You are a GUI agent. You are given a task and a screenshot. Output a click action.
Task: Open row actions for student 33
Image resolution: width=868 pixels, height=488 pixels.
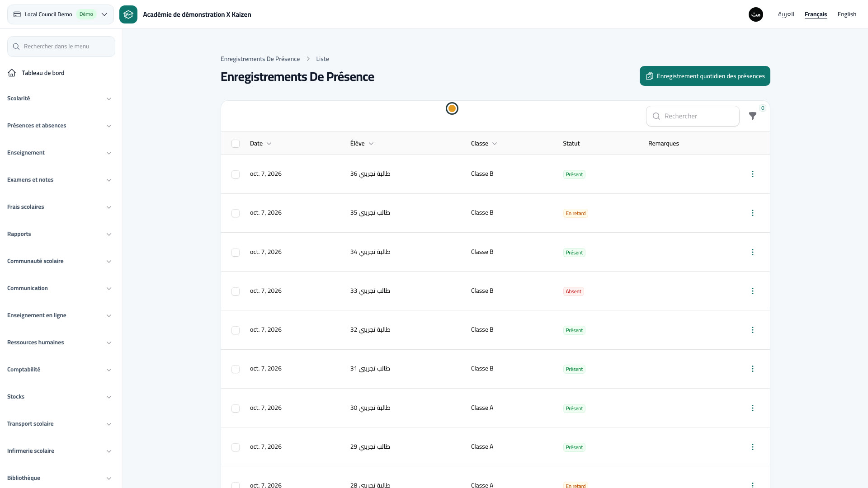[753, 291]
